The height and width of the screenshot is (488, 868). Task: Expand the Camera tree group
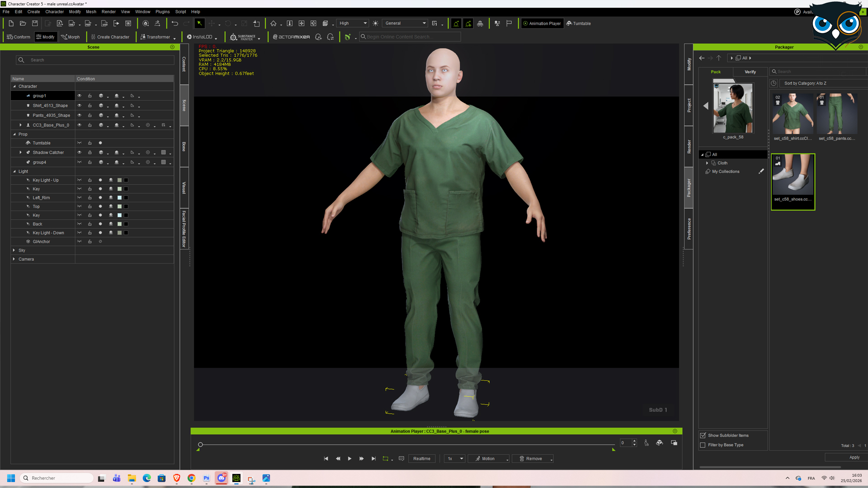pos(14,259)
